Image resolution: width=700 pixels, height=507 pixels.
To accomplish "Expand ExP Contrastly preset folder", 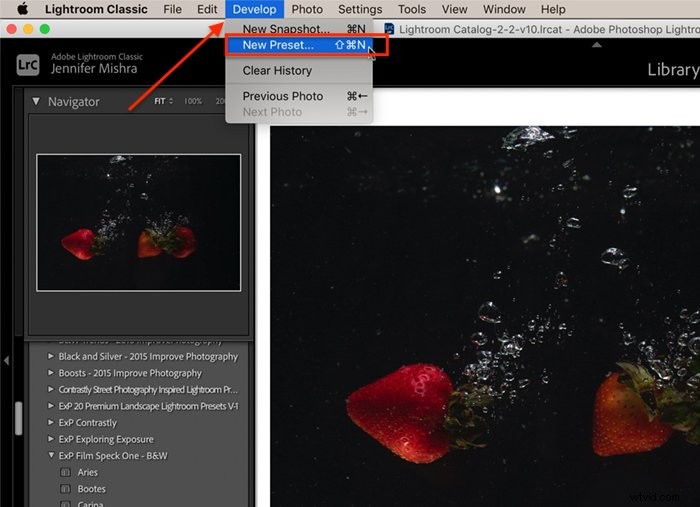I will [x=50, y=422].
